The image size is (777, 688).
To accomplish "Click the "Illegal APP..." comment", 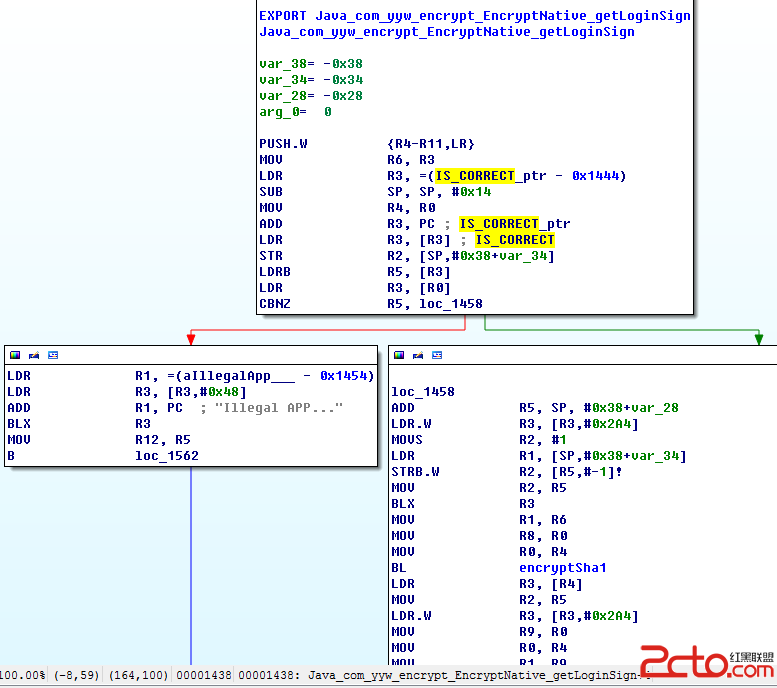I will coord(278,408).
